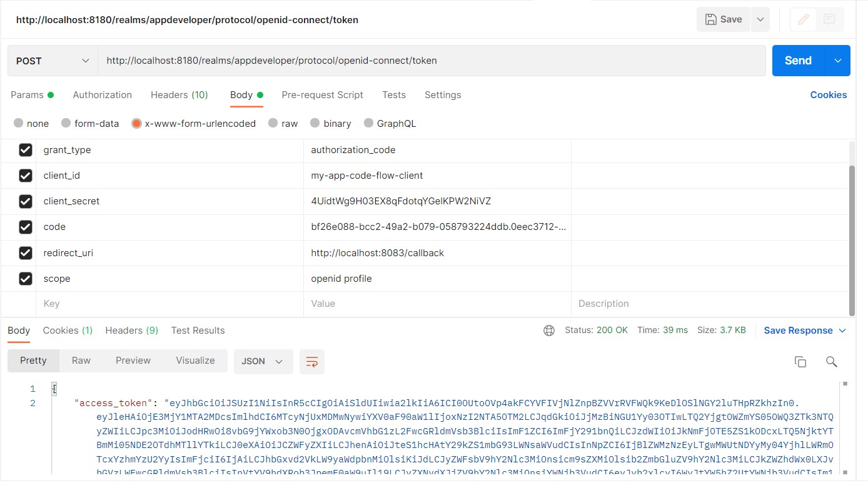Select the form-data radio option
The image size is (868, 483).
point(66,123)
